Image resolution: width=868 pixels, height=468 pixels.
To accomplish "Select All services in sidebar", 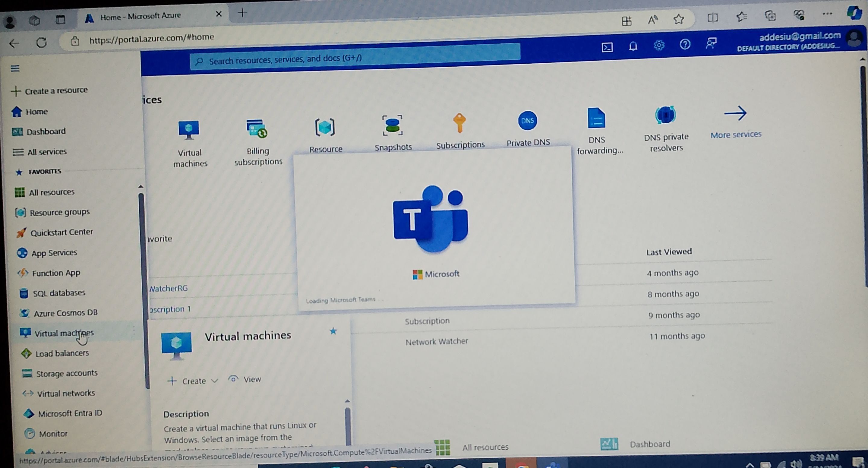I will [x=46, y=152].
